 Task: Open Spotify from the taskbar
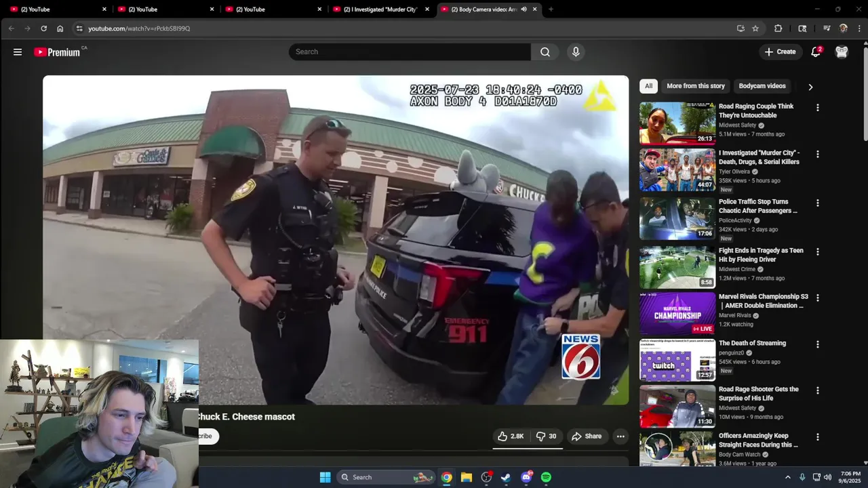(x=546, y=477)
